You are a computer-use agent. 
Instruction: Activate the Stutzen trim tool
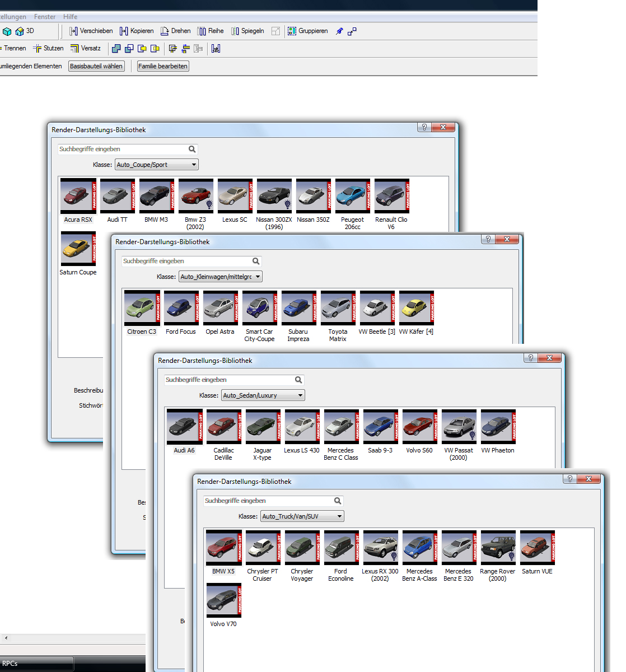coord(48,49)
